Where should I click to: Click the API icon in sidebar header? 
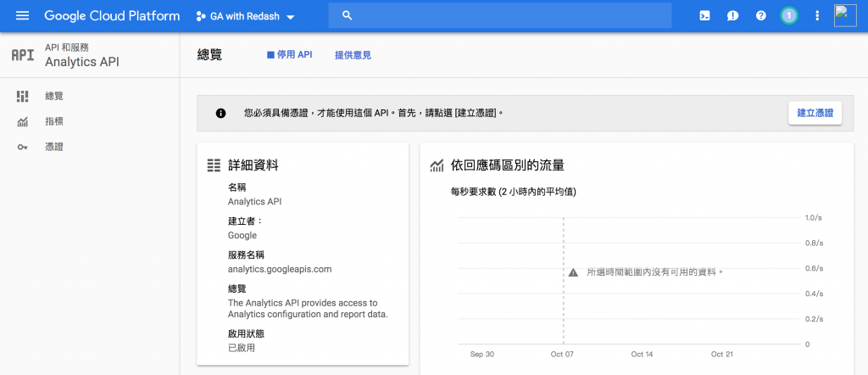tap(23, 55)
